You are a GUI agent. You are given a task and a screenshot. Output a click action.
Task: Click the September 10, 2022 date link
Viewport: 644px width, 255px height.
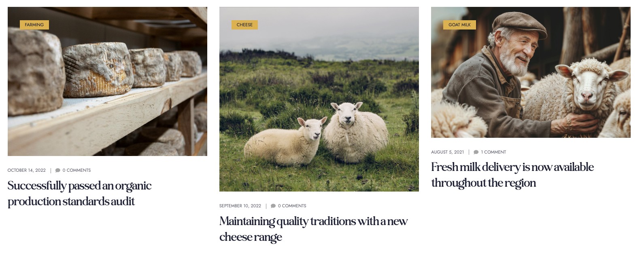tap(240, 206)
